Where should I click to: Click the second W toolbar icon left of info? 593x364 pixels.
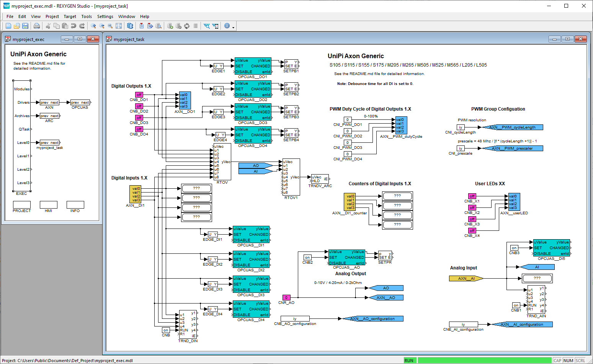click(215, 26)
